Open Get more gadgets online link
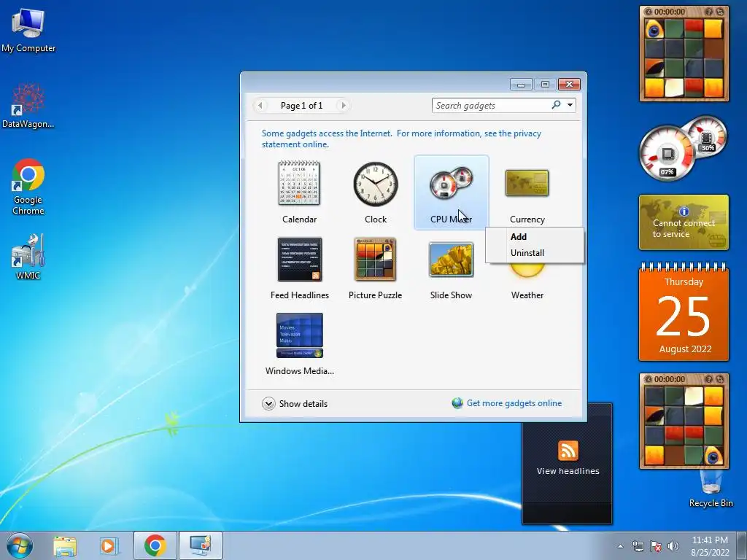The width and height of the screenshot is (747, 560). (x=514, y=403)
